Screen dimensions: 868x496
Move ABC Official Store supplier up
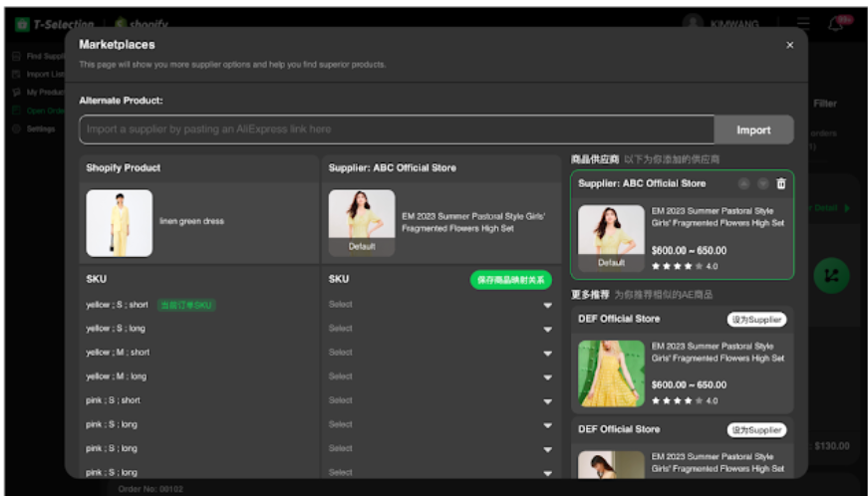[743, 183]
